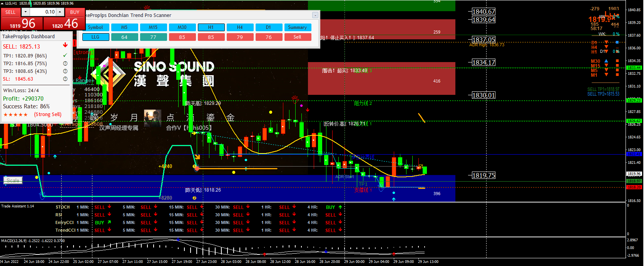Viewport: 644px width, 266px height.
Task: Click the orange down arrow next to D1
Action: click(606, 42)
